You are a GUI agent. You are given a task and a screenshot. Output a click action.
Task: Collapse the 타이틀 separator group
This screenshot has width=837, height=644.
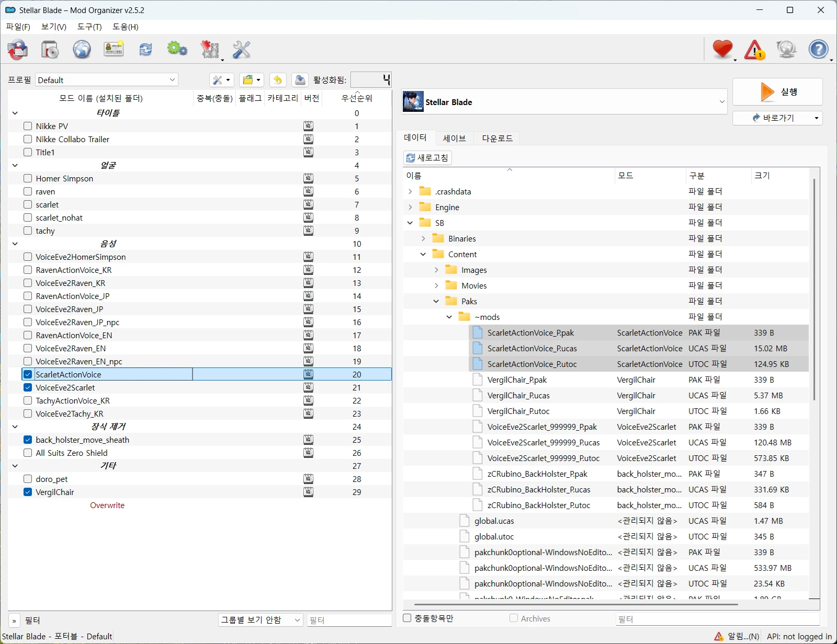tap(15, 113)
